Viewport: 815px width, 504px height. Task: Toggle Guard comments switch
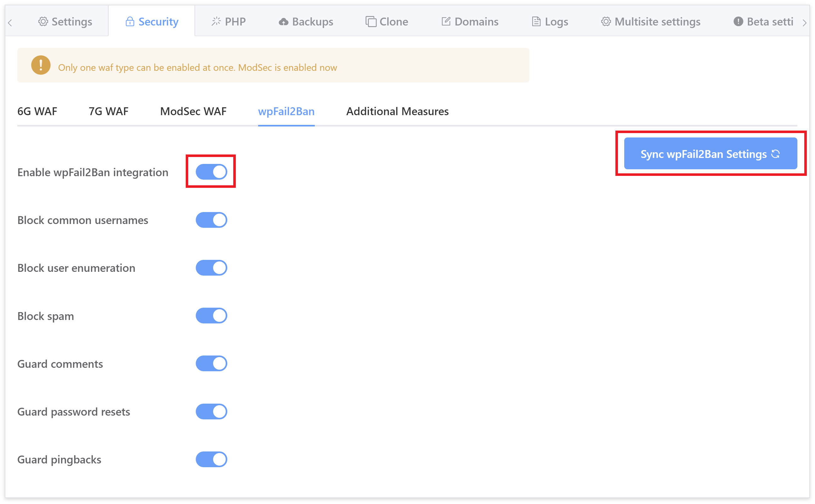click(212, 363)
